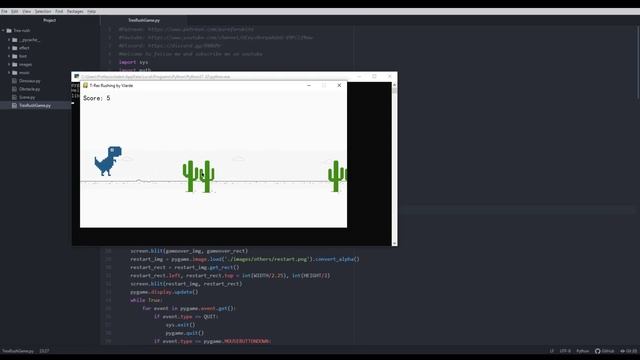Open the View menu

(27, 11)
